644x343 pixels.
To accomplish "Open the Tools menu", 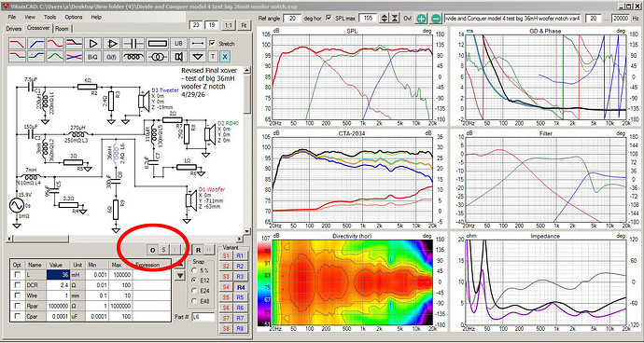I will (x=49, y=17).
